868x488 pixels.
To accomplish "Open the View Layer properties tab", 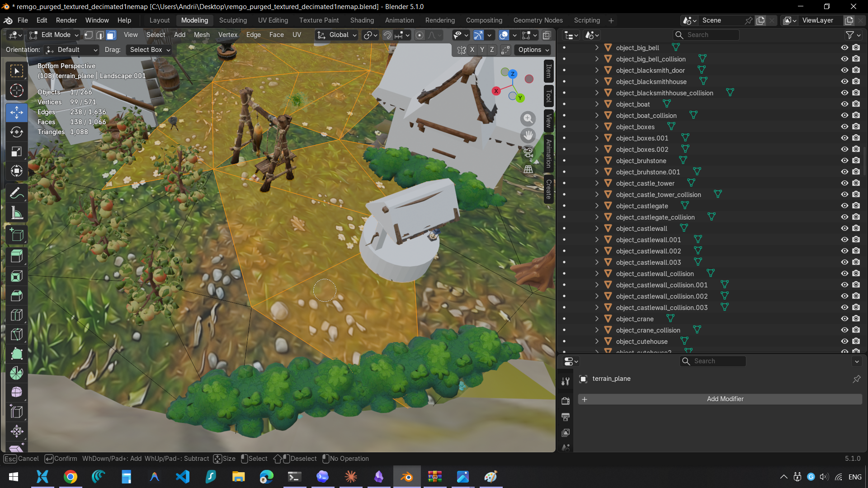I will 566,433.
